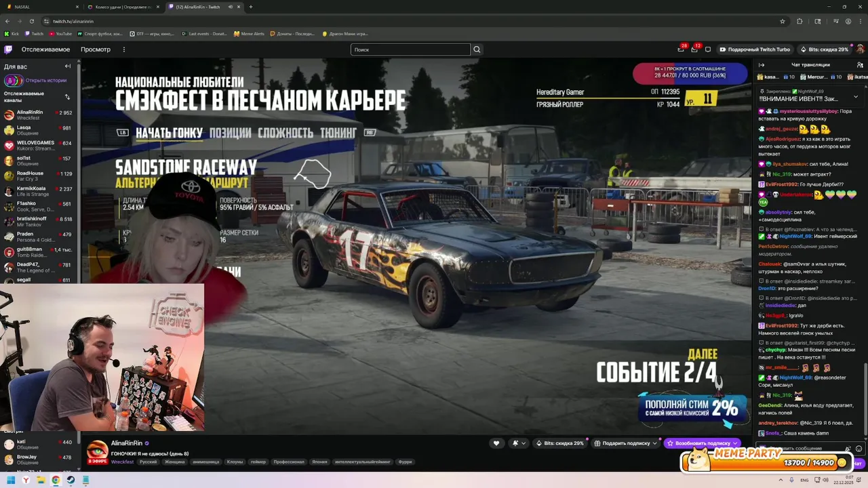
Task: Open user avatar menu in Twitch header
Action: tap(860, 49)
